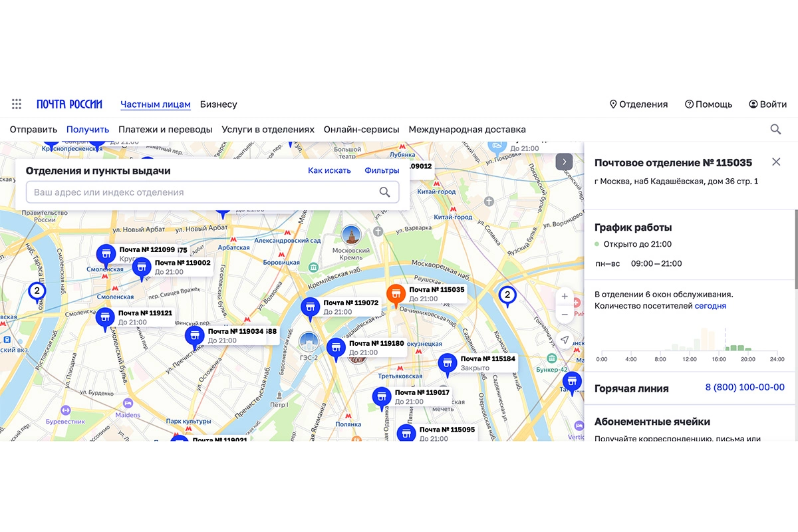Open the Отправить menu
This screenshot has height=532, width=798.
click(x=33, y=130)
